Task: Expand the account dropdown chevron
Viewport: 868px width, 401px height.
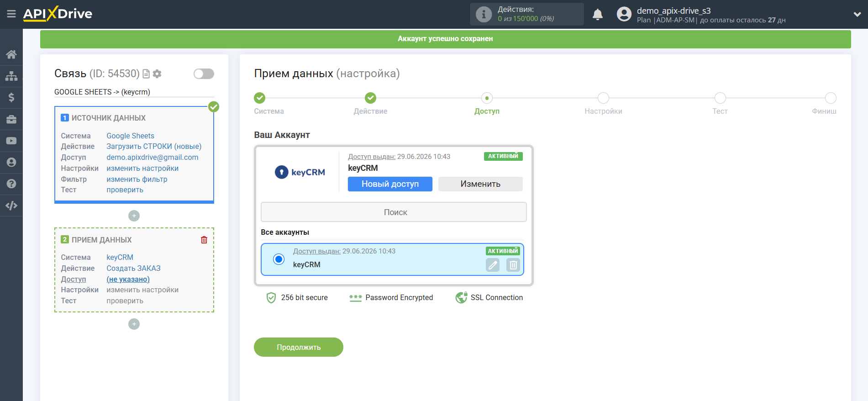Action: pyautogui.click(x=857, y=14)
